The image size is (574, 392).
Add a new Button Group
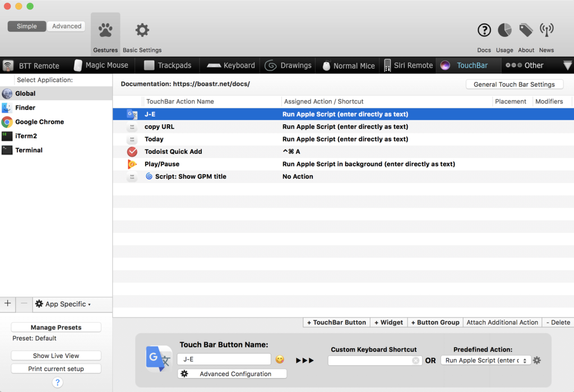point(435,323)
